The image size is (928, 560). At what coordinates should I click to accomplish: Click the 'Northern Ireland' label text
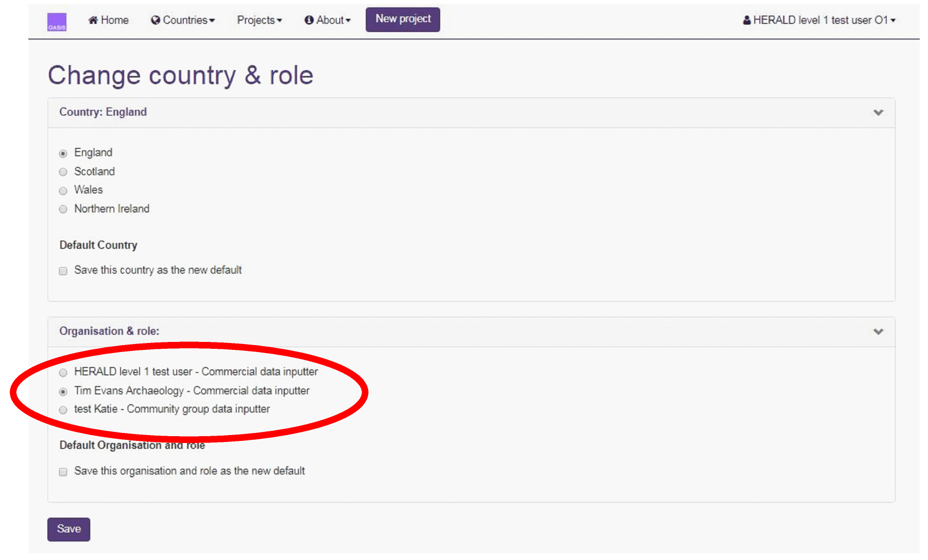tap(112, 209)
